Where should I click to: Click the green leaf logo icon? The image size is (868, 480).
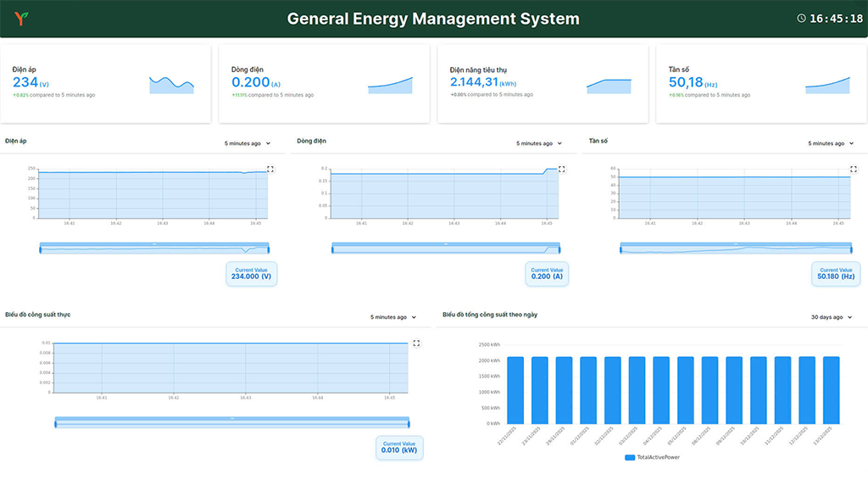(x=19, y=18)
